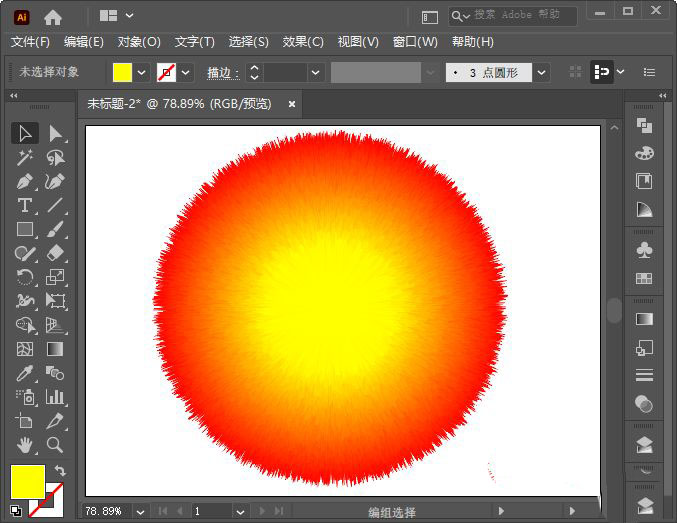Open the Color palette panel

[644, 153]
